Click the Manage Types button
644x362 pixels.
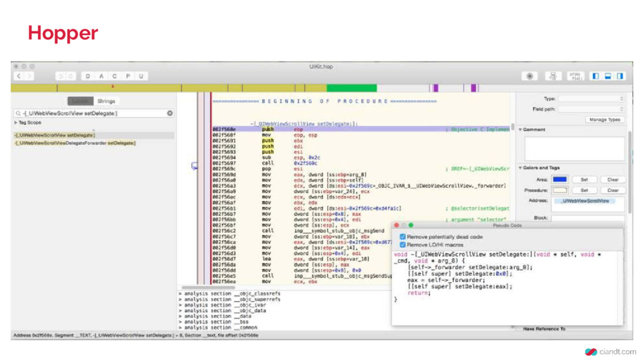[604, 120]
